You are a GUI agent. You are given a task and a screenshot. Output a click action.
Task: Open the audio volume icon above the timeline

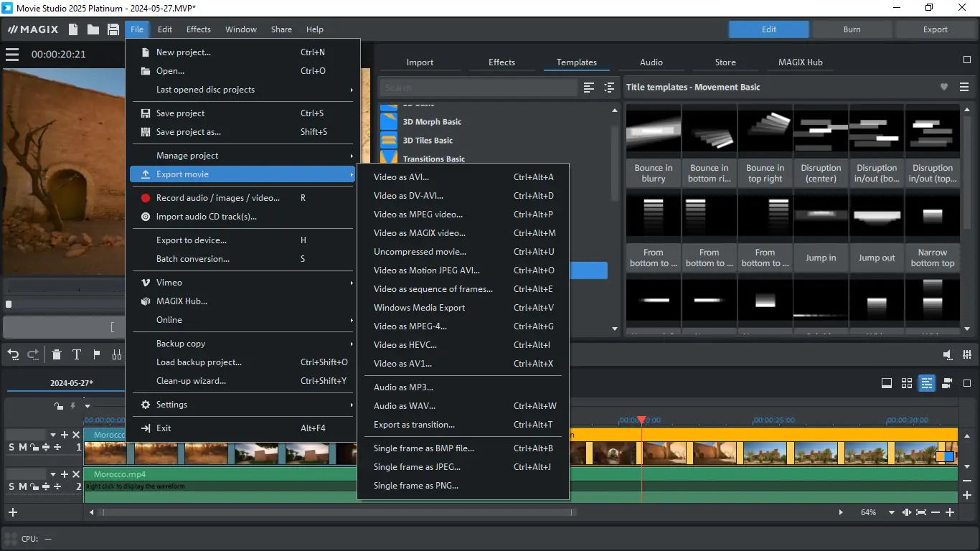click(x=947, y=354)
